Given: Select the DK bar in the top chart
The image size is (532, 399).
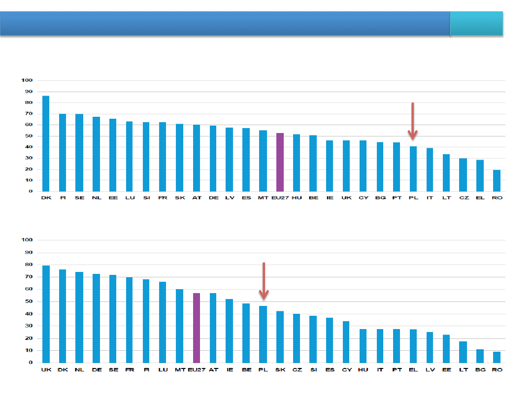Looking at the screenshot, I should tap(46, 144).
